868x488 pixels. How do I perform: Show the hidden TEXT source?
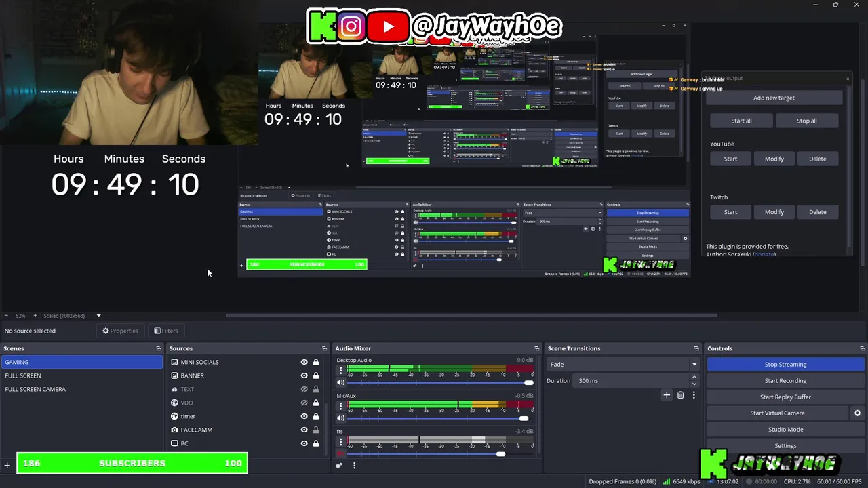tap(304, 389)
